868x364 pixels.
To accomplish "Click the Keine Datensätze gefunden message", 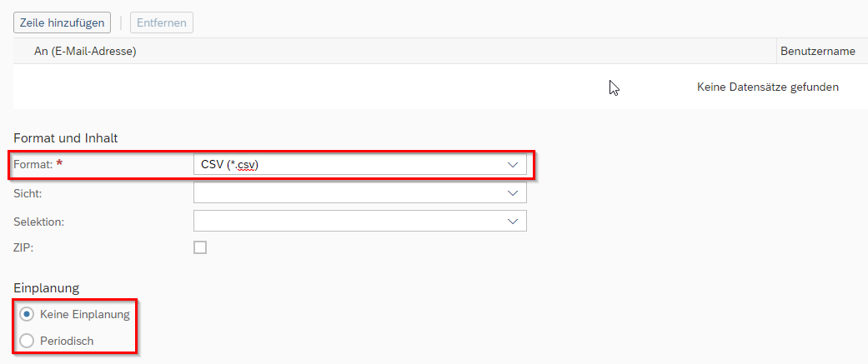I will [768, 87].
